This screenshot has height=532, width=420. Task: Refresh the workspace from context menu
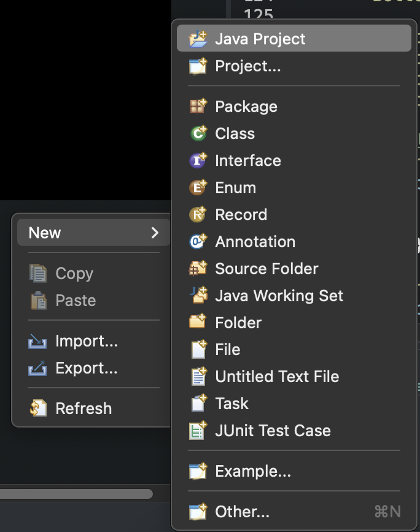click(93, 408)
